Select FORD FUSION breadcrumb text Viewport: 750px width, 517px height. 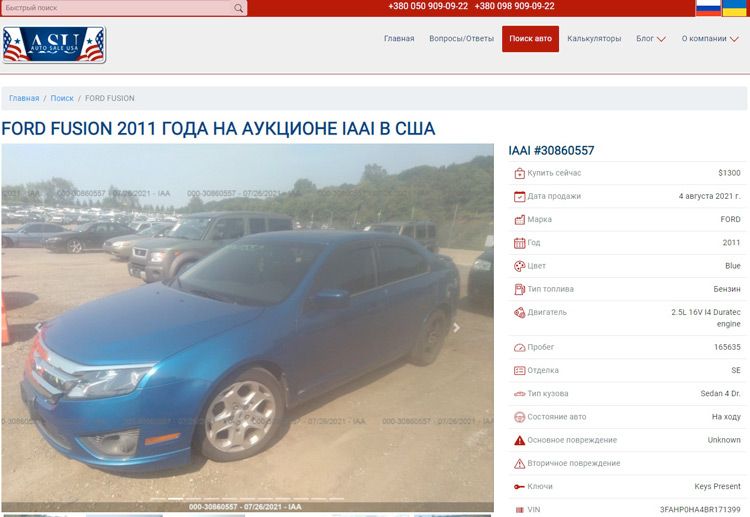tap(110, 98)
